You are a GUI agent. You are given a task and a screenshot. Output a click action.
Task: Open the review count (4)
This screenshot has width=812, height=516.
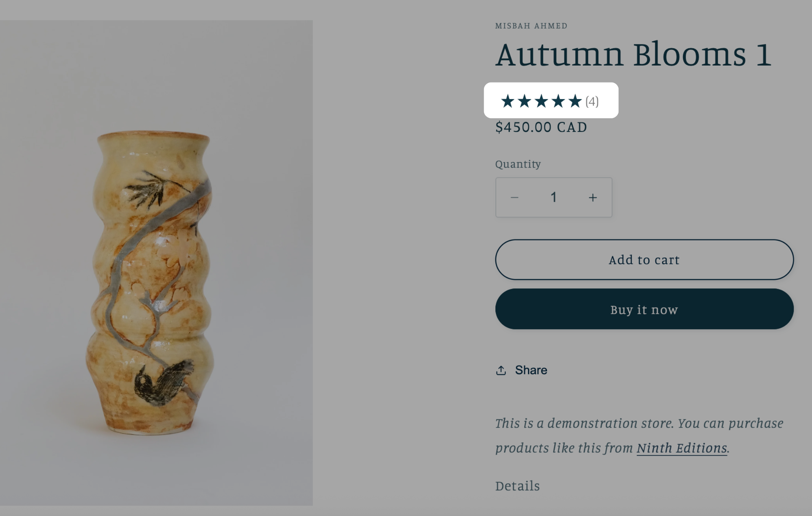pyautogui.click(x=592, y=102)
